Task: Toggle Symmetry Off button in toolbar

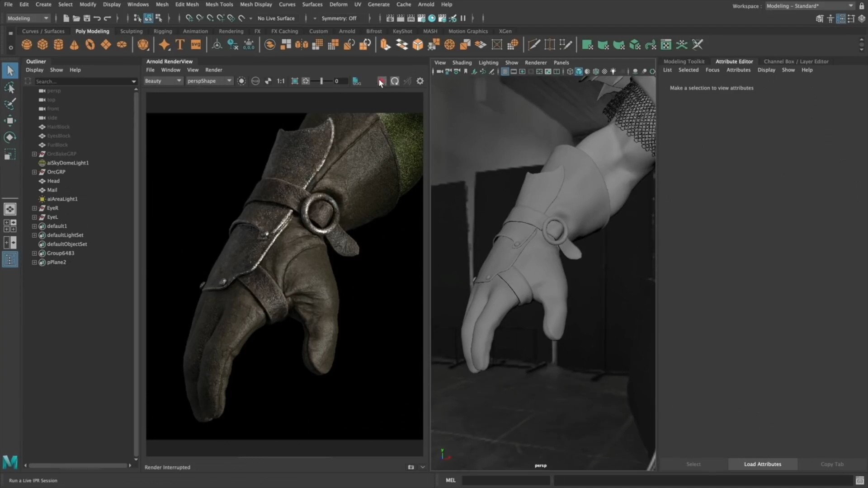Action: pyautogui.click(x=339, y=18)
